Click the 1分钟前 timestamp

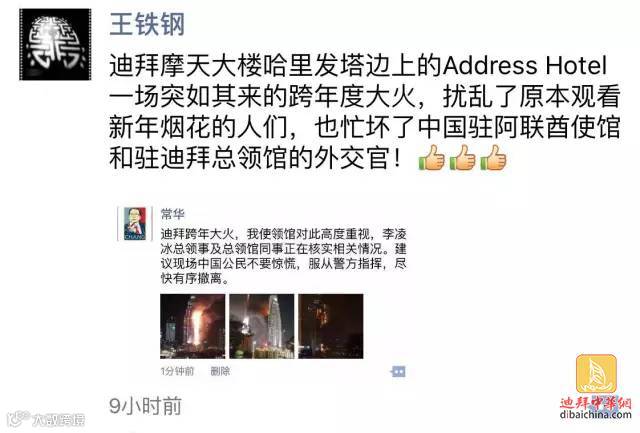click(177, 371)
